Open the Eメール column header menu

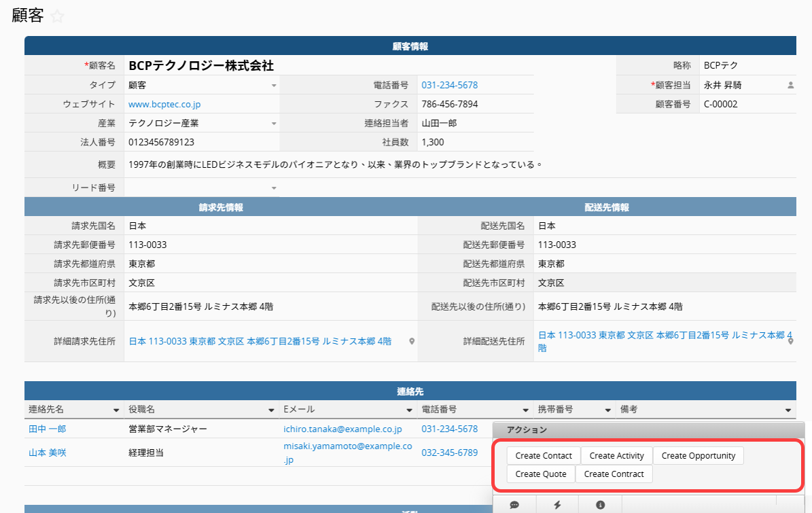point(409,410)
